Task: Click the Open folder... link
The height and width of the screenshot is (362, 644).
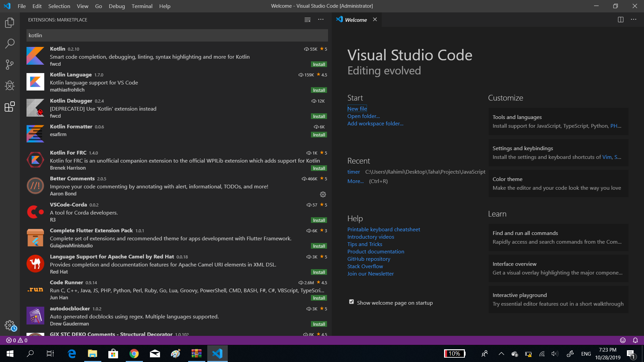Action: coord(364,116)
